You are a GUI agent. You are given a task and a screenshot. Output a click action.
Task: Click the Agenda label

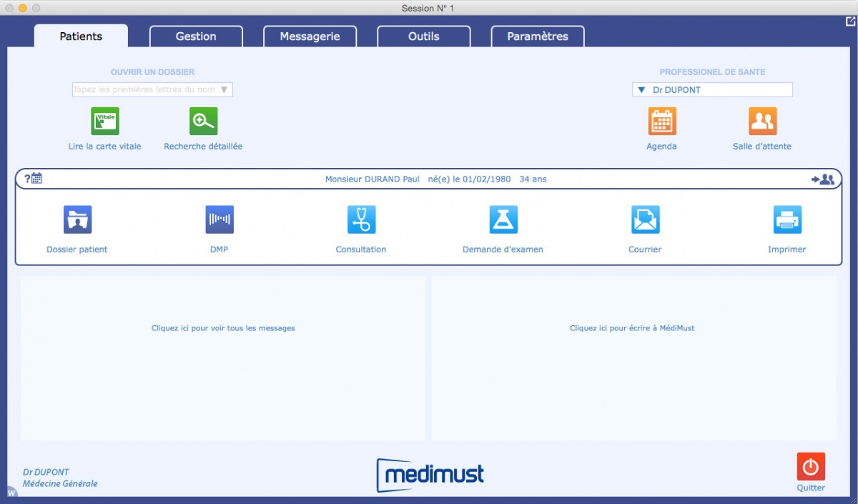(662, 147)
